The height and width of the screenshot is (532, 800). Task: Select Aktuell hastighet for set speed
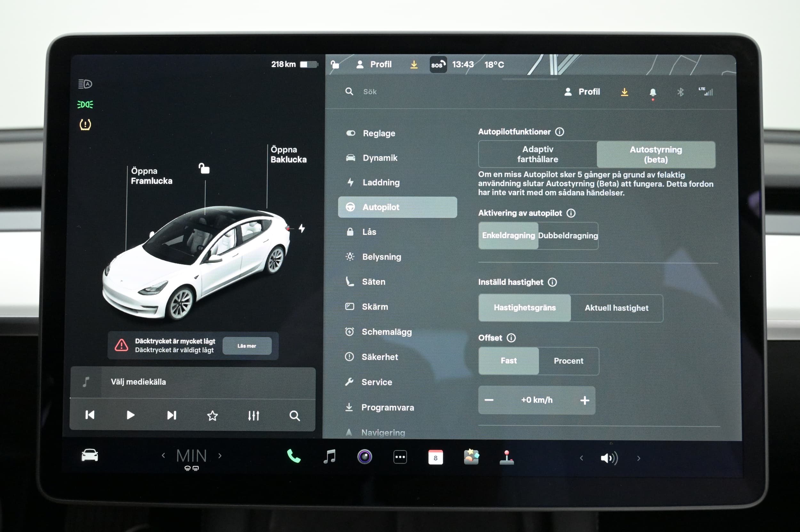[617, 308]
